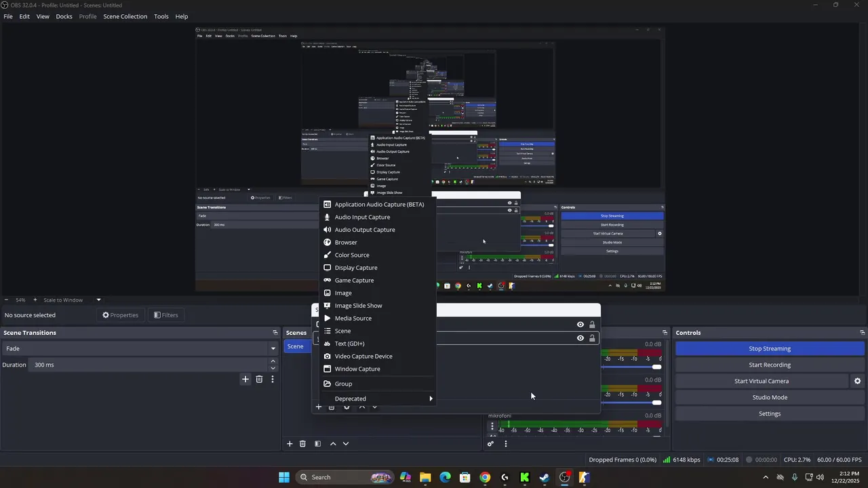Remove selected scene using Scenes panel trash icon

click(x=302, y=444)
